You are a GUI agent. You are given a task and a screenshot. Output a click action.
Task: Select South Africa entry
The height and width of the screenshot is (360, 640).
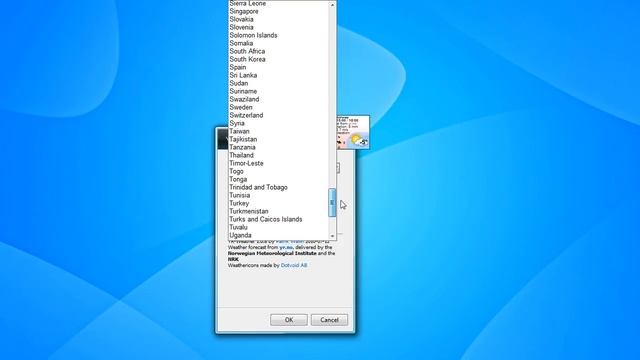(278, 51)
